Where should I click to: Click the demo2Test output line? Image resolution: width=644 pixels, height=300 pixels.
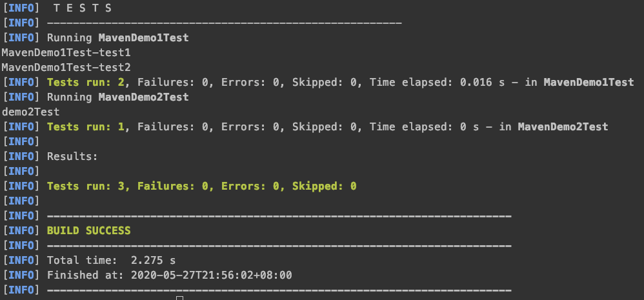[31, 112]
